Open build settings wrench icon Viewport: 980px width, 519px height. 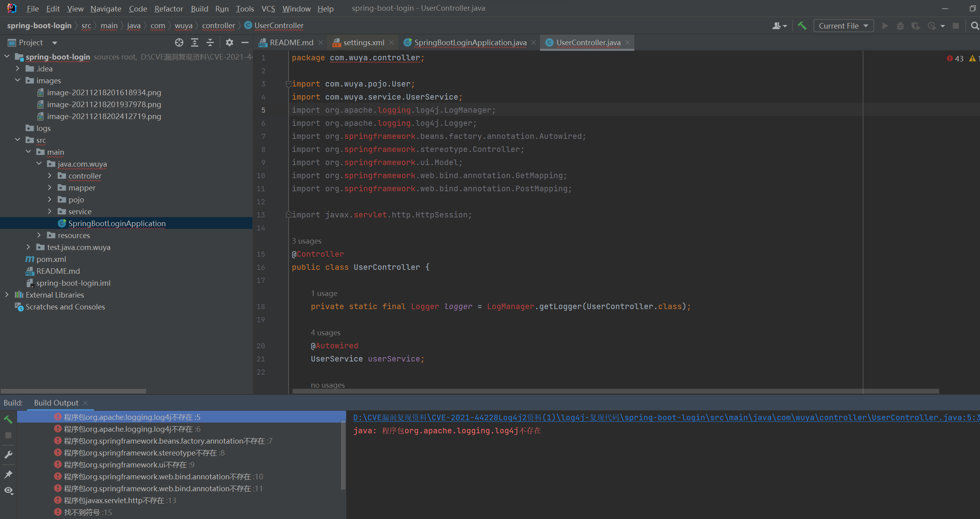8,455
